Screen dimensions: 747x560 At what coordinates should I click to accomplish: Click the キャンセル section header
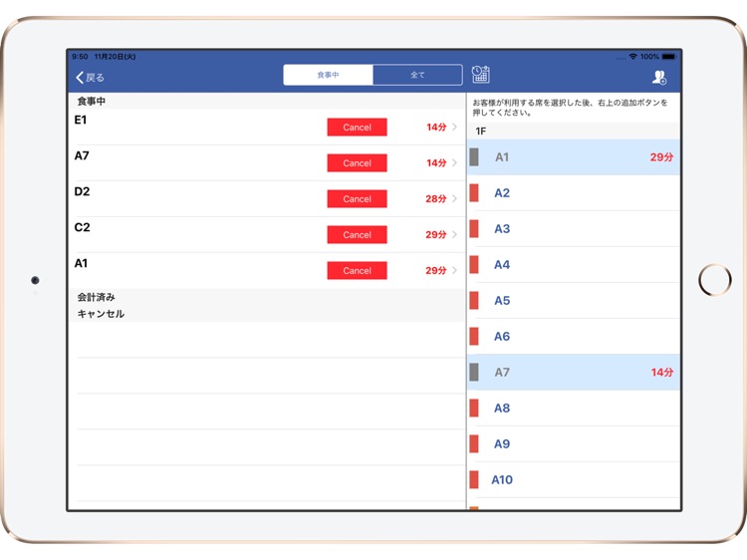point(267,314)
